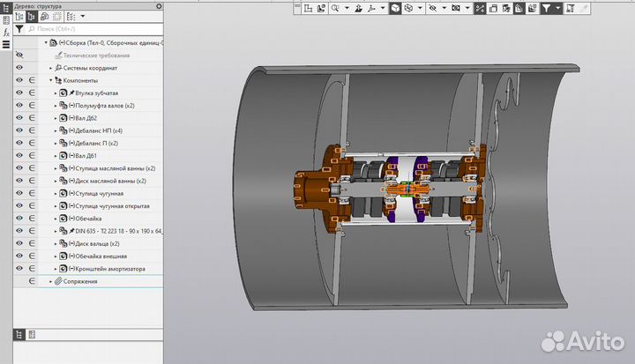Toggle visibility of Вал Д62
This screenshot has height=364, width=635.
point(19,117)
